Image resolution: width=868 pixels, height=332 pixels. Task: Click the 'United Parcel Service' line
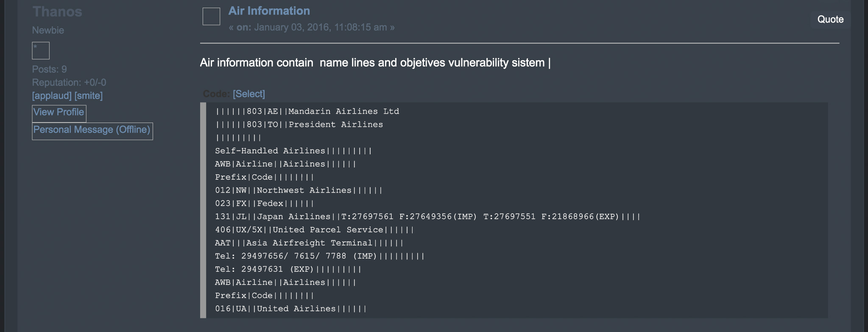(x=315, y=230)
